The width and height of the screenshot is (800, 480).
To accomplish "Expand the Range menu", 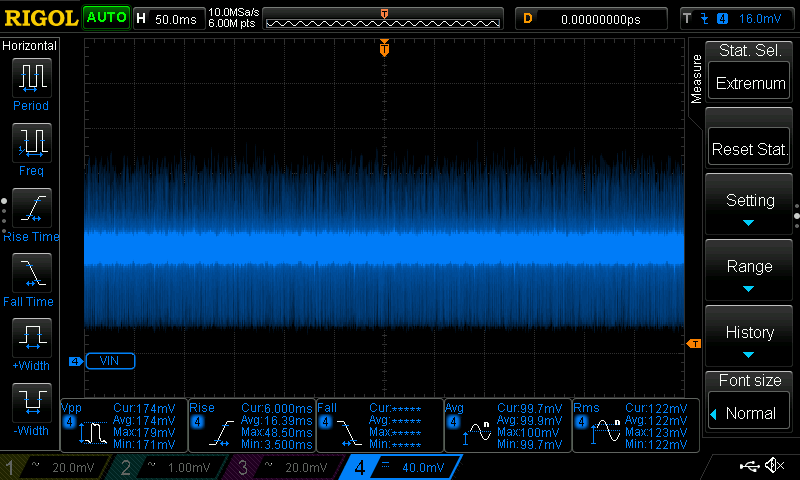I will [749, 270].
